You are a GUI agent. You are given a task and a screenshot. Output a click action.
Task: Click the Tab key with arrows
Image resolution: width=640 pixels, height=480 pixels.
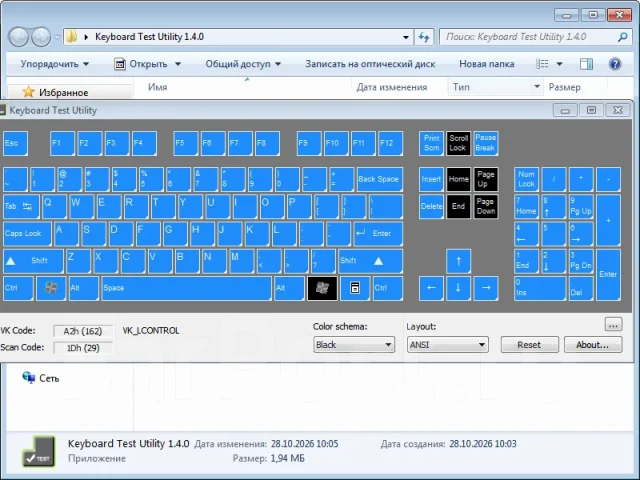pyautogui.click(x=21, y=207)
